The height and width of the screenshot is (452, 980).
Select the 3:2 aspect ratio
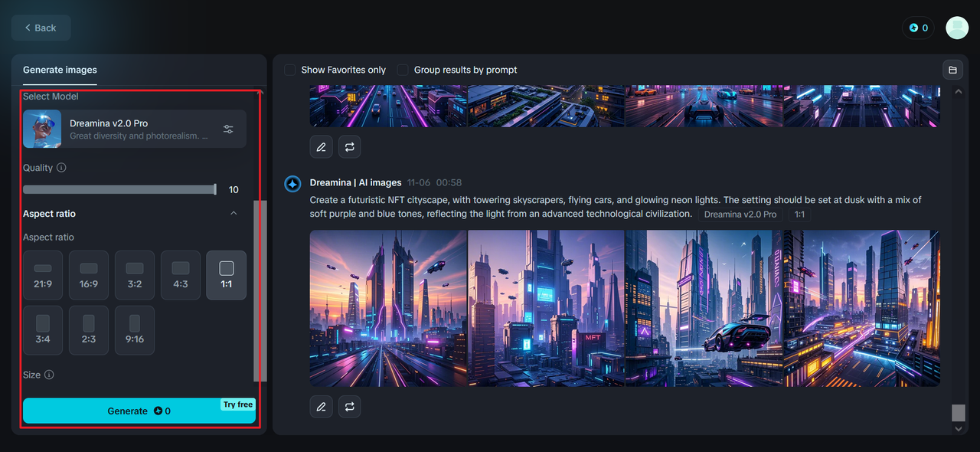click(x=135, y=275)
